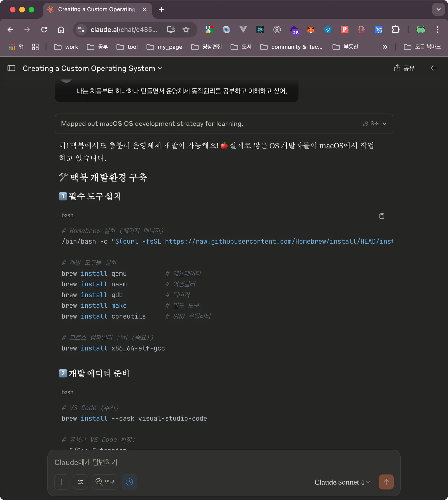
Task: Show more bookmarks overflow chevron
Action: point(385,47)
